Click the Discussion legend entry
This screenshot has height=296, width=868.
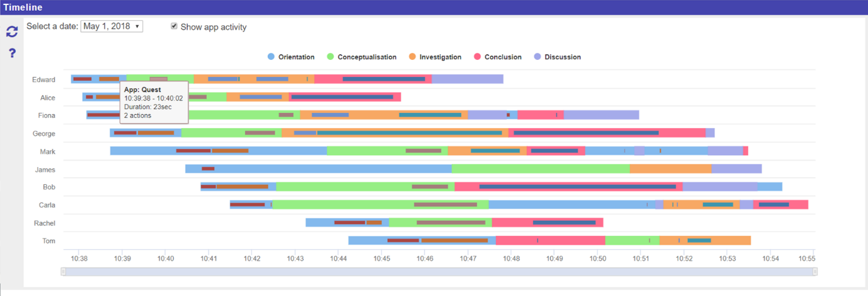tap(557, 57)
